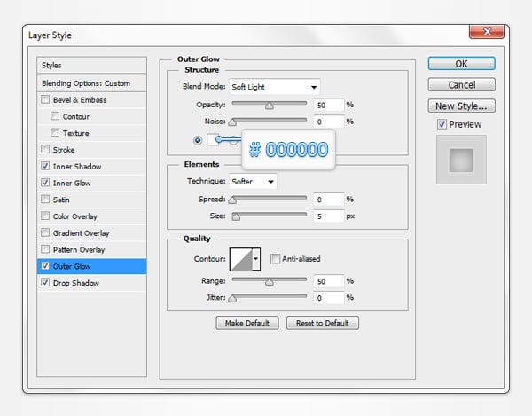Toggle the Stroke effect checkbox
This screenshot has height=416, width=532.
click(x=46, y=150)
